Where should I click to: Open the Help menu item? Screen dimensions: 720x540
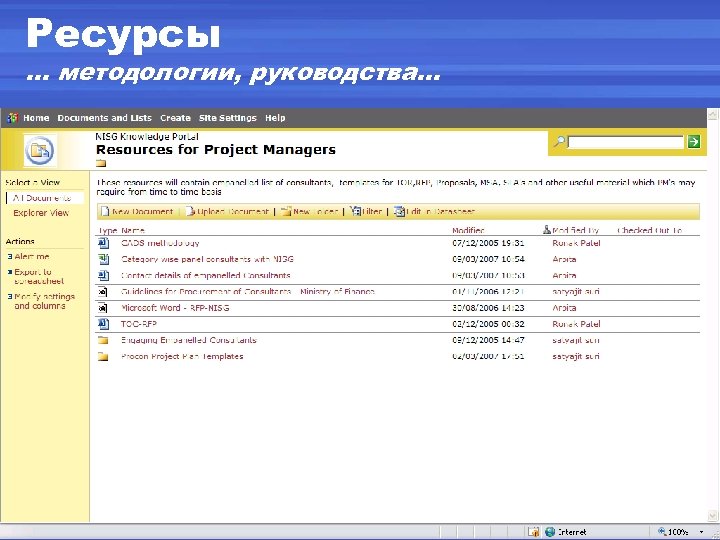click(275, 118)
